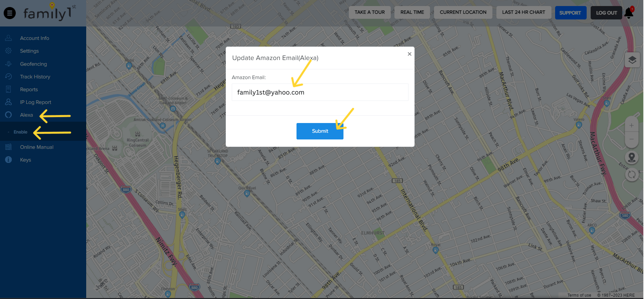The height and width of the screenshot is (299, 644).
Task: Click the Keys info icon
Action: point(8,160)
